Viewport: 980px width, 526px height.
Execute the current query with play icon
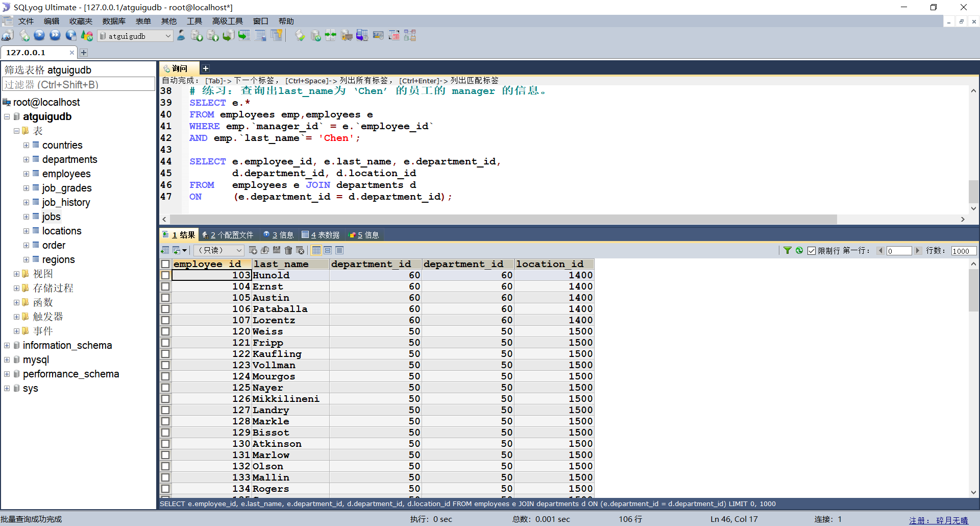[39, 36]
